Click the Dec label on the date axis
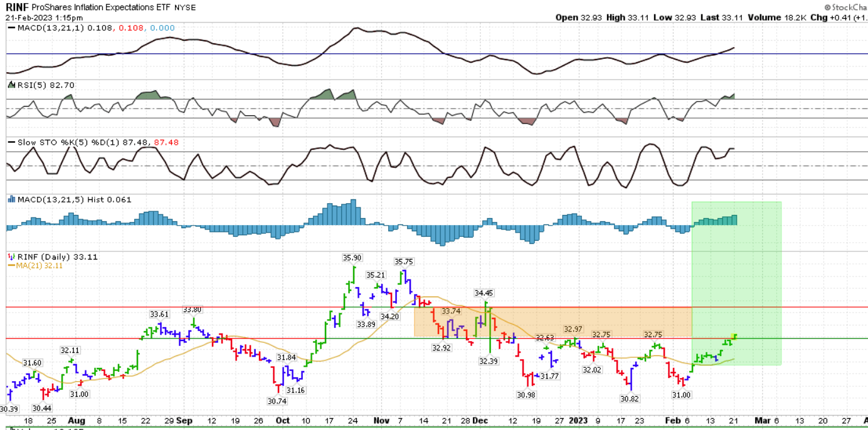 pos(480,421)
